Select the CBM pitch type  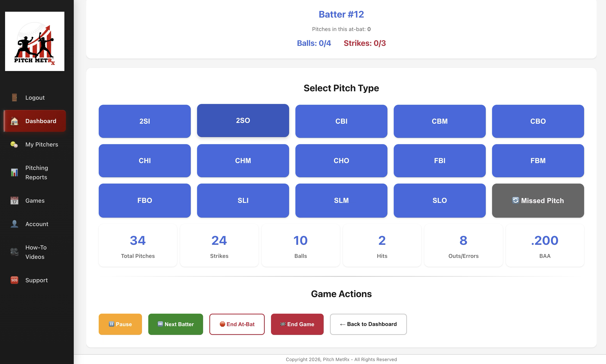(x=439, y=121)
